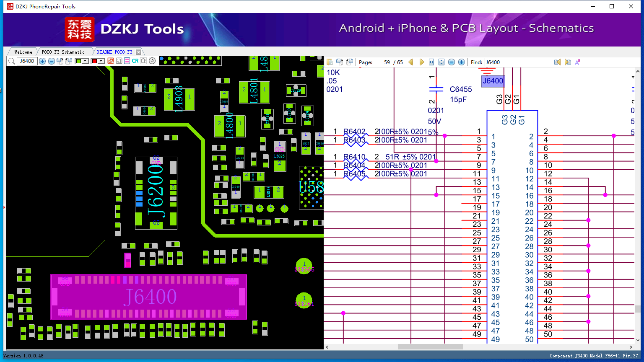The width and height of the screenshot is (644, 362).
Task: Click inductor L4800 on the PCB
Action: pos(230,126)
